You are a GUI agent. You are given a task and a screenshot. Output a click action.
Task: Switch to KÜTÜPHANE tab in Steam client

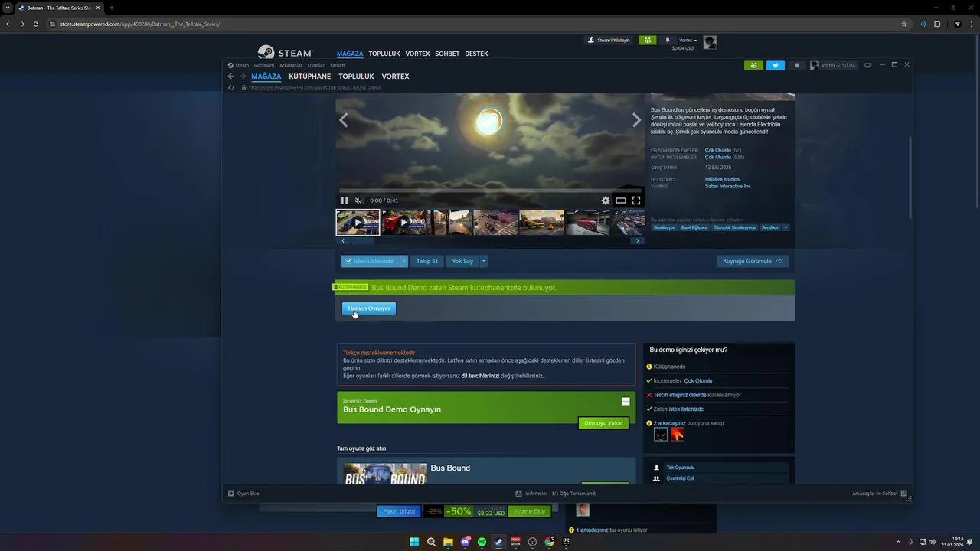pyautogui.click(x=310, y=77)
